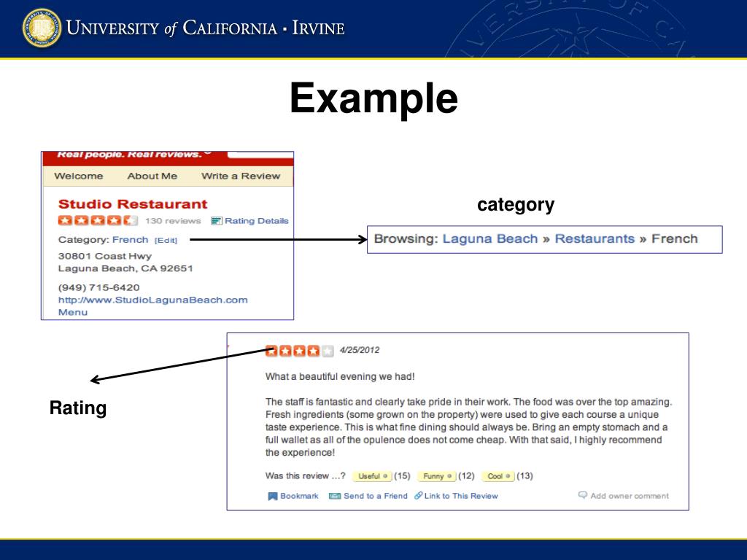Image resolution: width=747 pixels, height=560 pixels.
Task: Open the StudioLagunaBeach.com website link
Action: (153, 300)
